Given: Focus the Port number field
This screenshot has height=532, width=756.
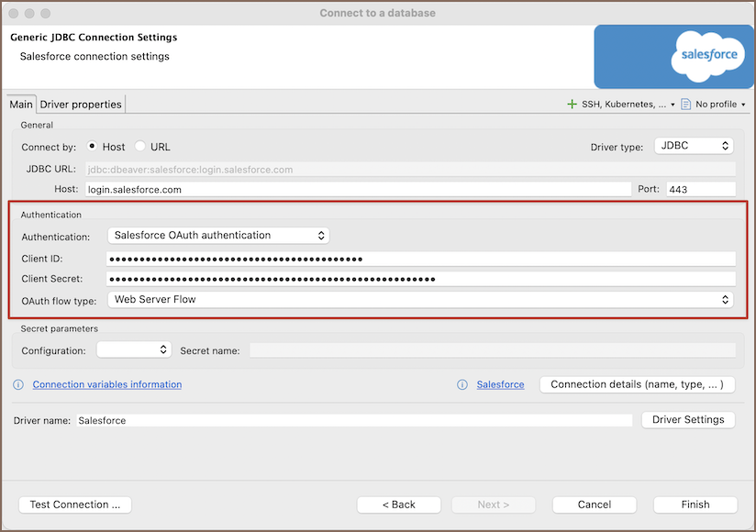Looking at the screenshot, I should tap(701, 190).
